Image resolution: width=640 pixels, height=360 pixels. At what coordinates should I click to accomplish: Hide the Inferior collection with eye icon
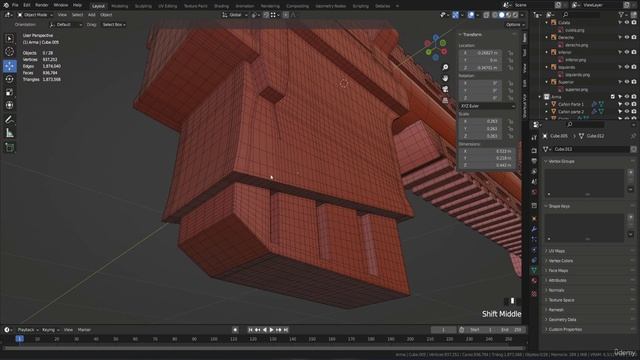(627, 52)
